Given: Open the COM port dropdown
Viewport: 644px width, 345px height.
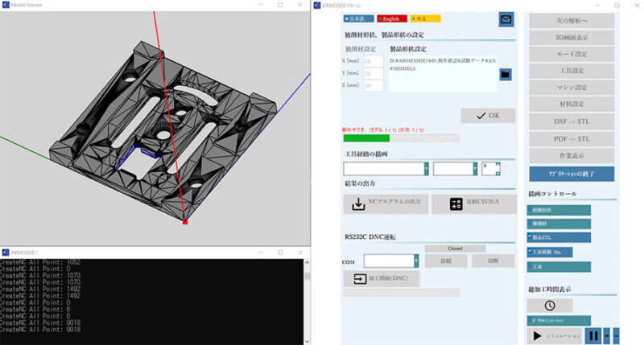Looking at the screenshot, I should (415, 261).
